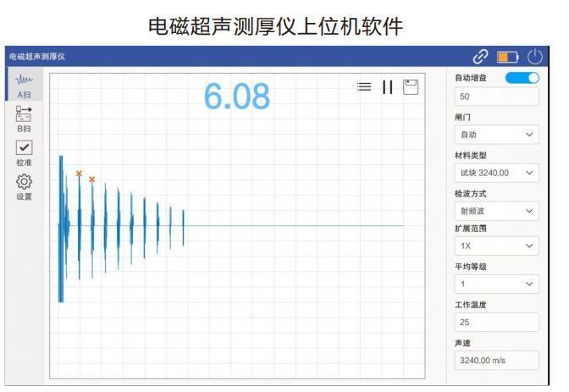Click the first orange X echo marker
569x392 pixels.
tap(79, 174)
